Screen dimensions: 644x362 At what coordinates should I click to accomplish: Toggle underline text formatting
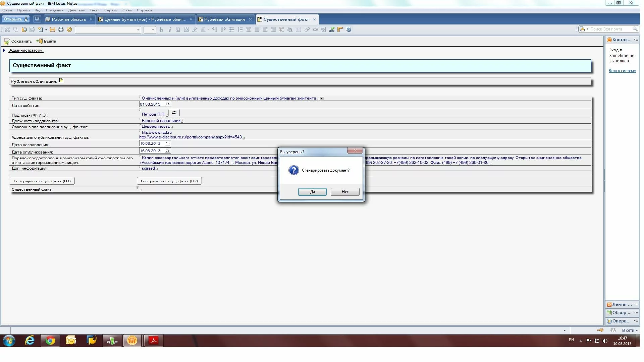pos(178,29)
